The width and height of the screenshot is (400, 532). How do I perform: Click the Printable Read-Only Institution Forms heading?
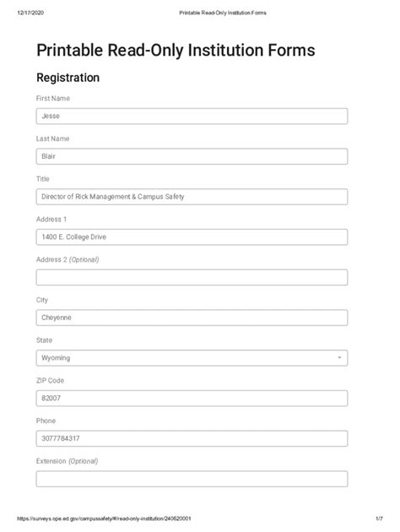click(176, 50)
